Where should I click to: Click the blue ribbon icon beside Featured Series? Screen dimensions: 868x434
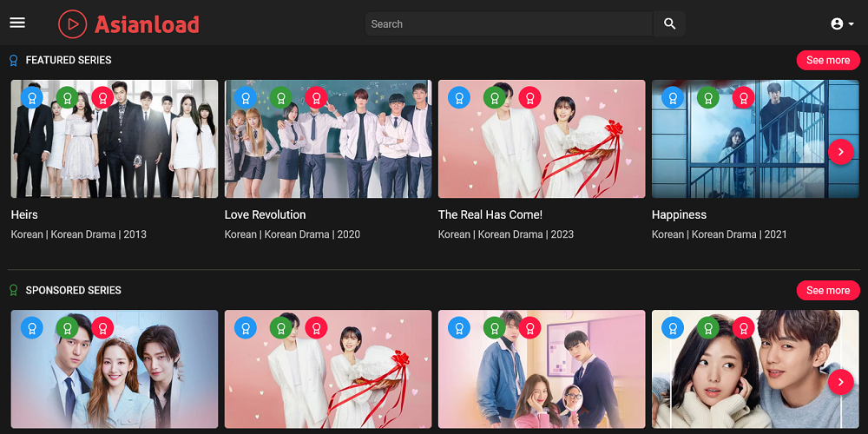[x=14, y=61]
